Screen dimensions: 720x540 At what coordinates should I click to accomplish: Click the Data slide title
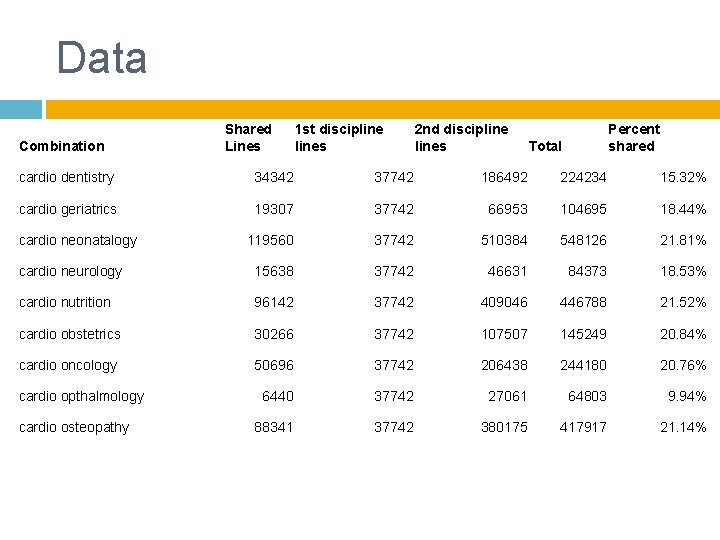pos(101,57)
